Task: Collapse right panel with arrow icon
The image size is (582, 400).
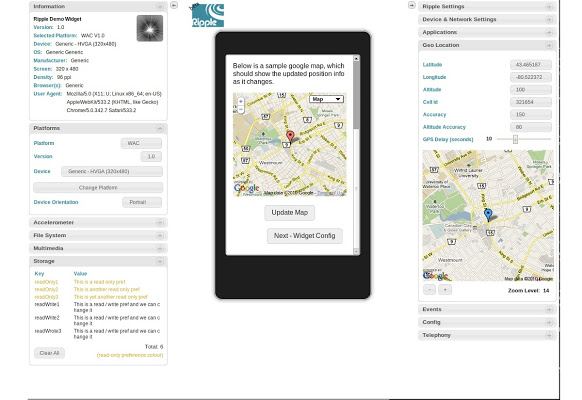Action: [412, 5]
